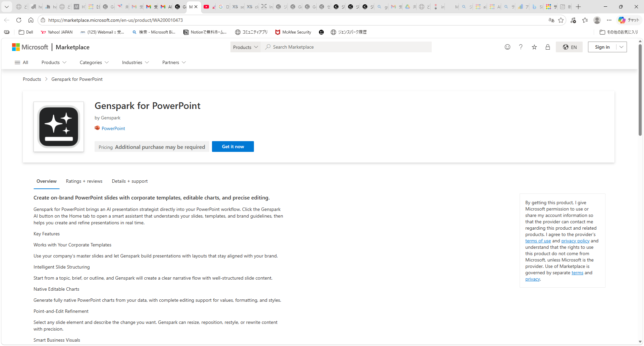Expand the Industries menu
644x346 pixels.
pos(135,62)
